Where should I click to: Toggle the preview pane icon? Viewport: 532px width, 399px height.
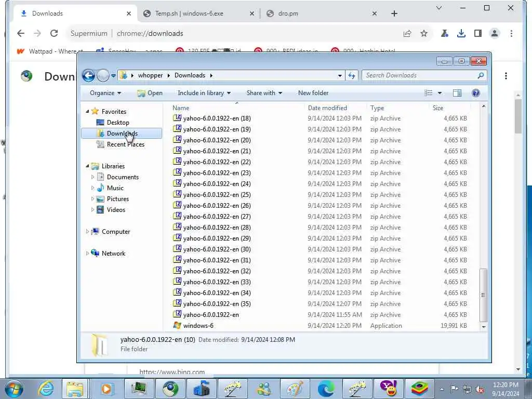click(x=457, y=93)
